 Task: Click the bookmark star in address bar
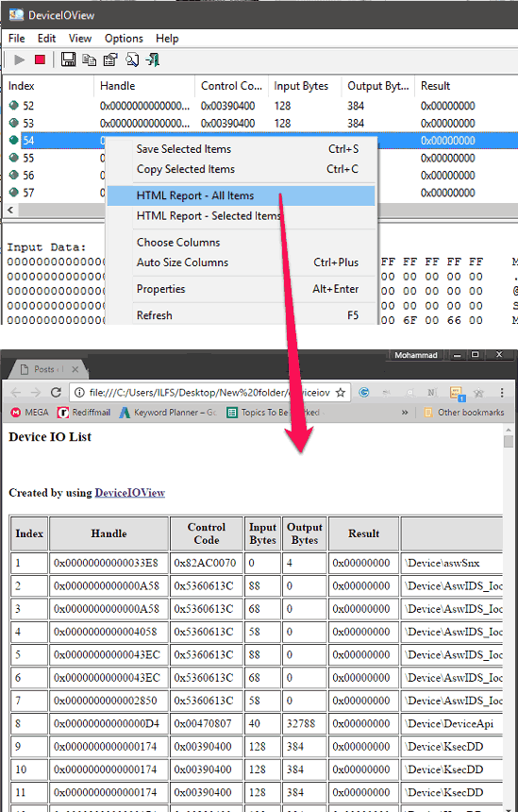pos(341,393)
